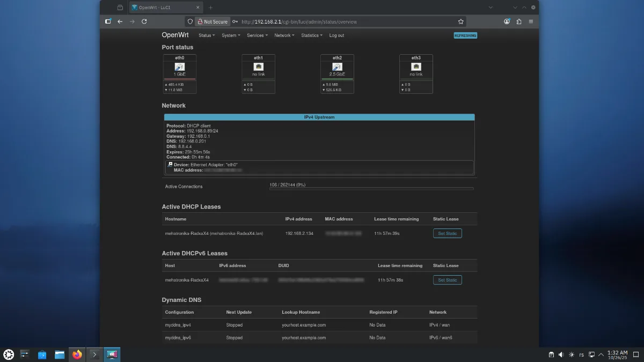644x362 pixels.
Task: Open the Firefox account menu
Action: [x=507, y=21]
